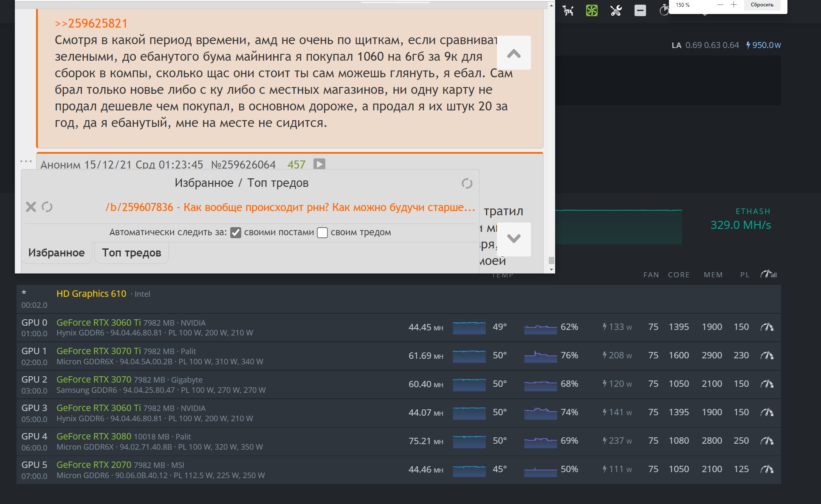This screenshot has height=504, width=821.
Task: Toggle the 'своим тредом' checkbox
Action: pos(322,233)
